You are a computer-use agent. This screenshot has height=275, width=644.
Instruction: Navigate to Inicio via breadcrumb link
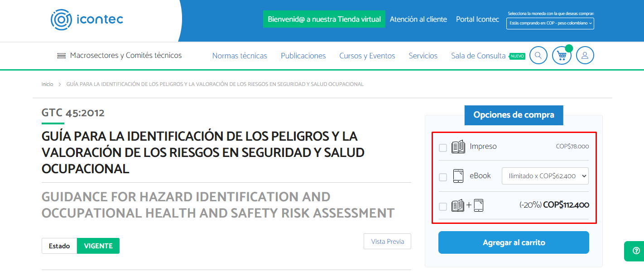pyautogui.click(x=47, y=84)
